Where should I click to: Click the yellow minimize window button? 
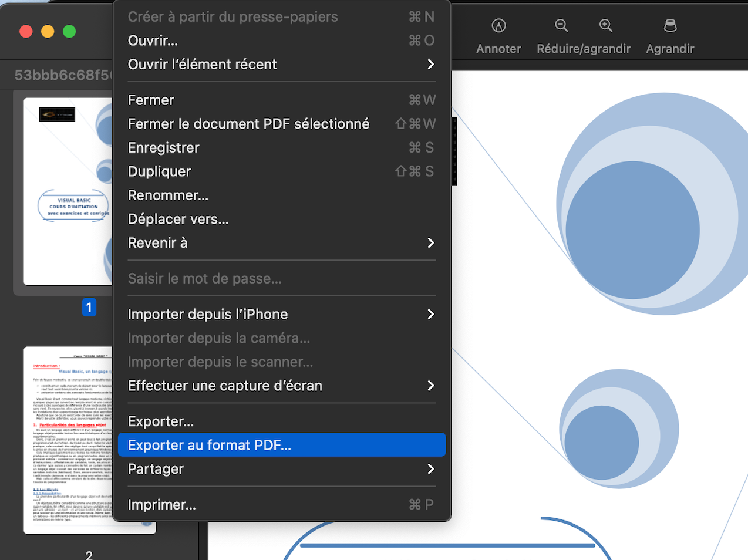[48, 32]
